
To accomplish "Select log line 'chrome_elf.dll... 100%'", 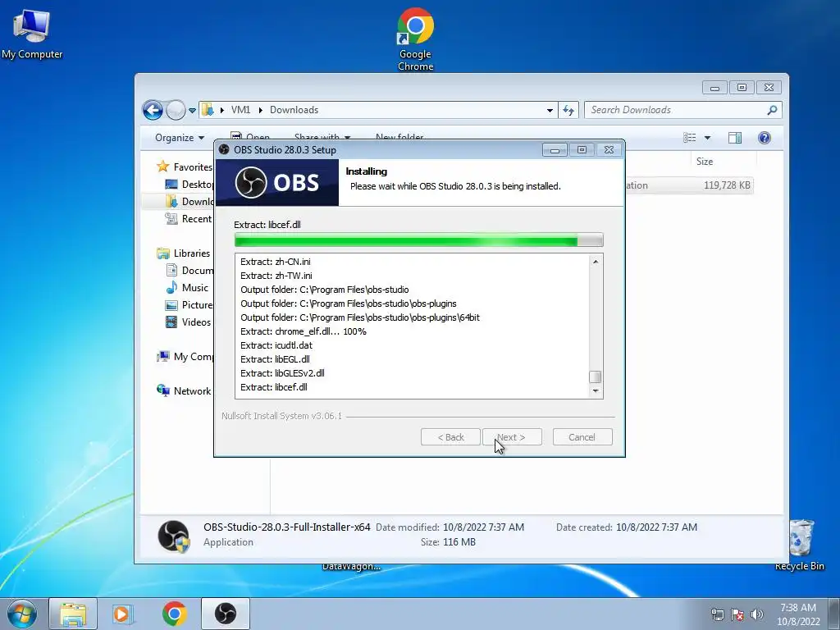I will click(304, 331).
